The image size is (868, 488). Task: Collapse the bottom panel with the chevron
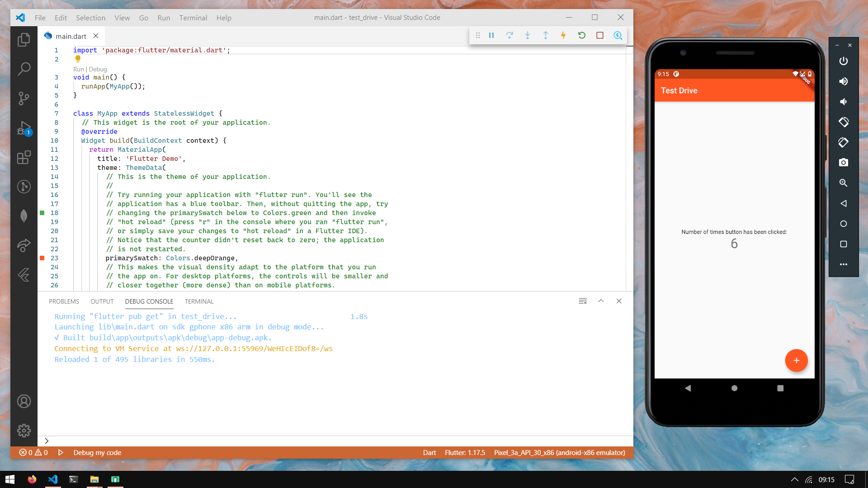tap(601, 301)
